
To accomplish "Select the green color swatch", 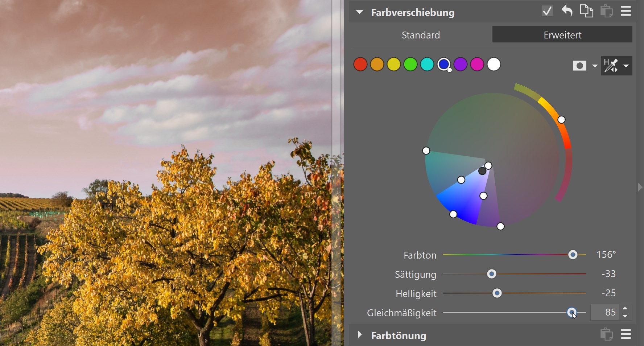I will (410, 65).
